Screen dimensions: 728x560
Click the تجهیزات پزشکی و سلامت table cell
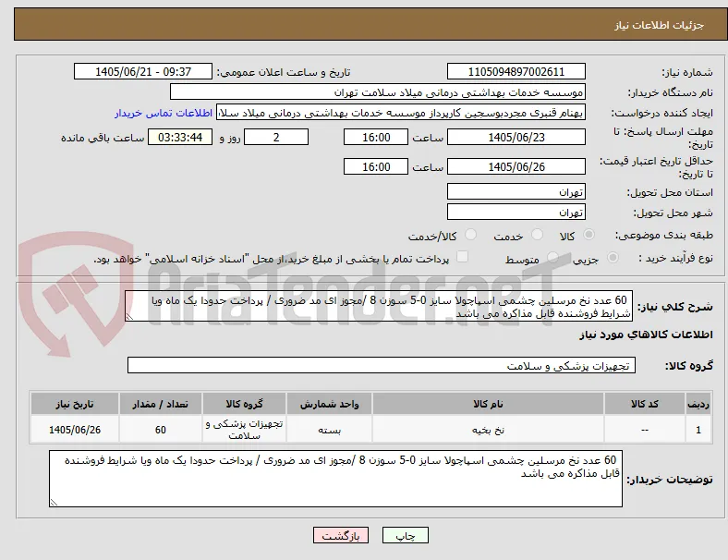point(244,430)
